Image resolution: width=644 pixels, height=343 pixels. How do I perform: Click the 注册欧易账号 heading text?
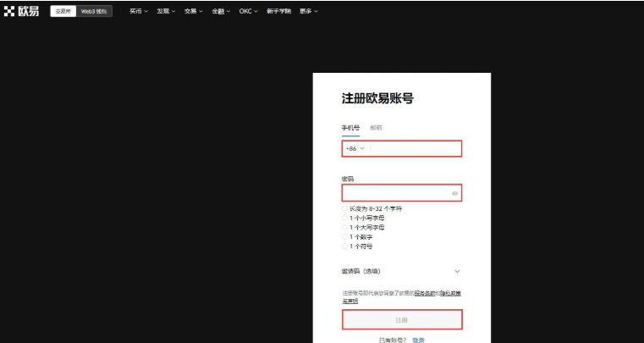(x=377, y=99)
